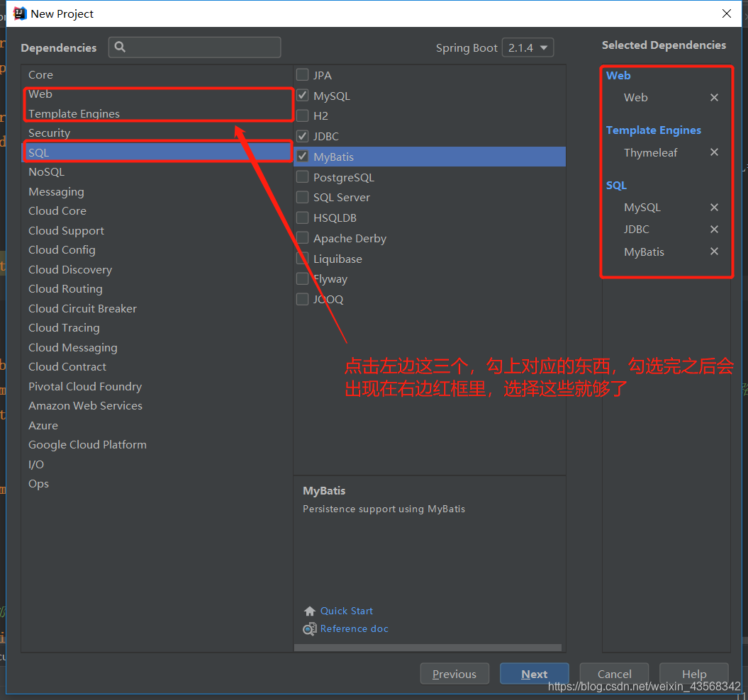The image size is (748, 700).
Task: Click the Previous button
Action: pyautogui.click(x=454, y=674)
